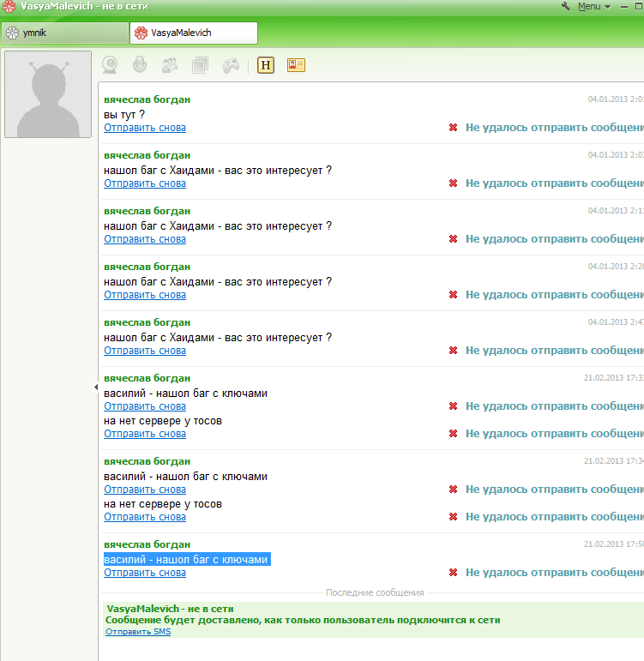
Task: Resend the 04.01.2013 2:47 Хаидами message
Action: 145,351
